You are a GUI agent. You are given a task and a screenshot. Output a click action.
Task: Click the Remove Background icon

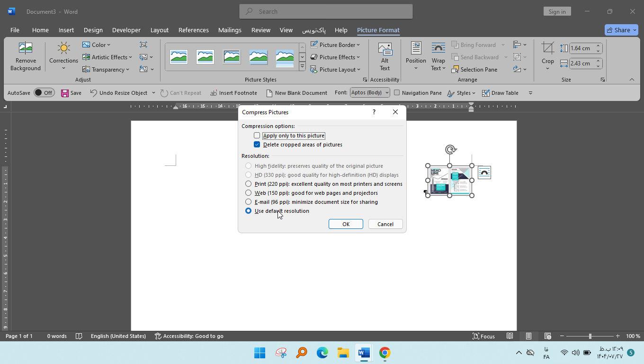25,49
